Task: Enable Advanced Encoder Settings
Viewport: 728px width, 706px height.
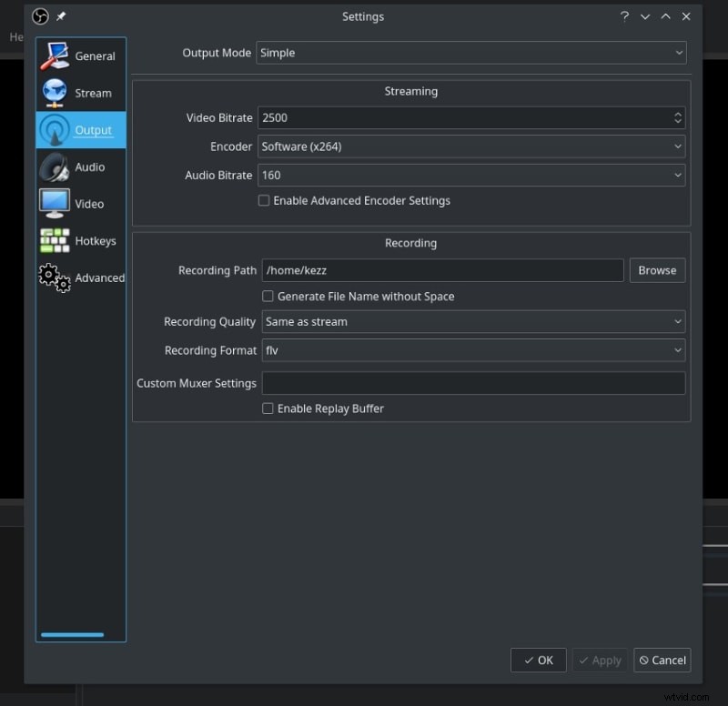Action: tap(264, 200)
